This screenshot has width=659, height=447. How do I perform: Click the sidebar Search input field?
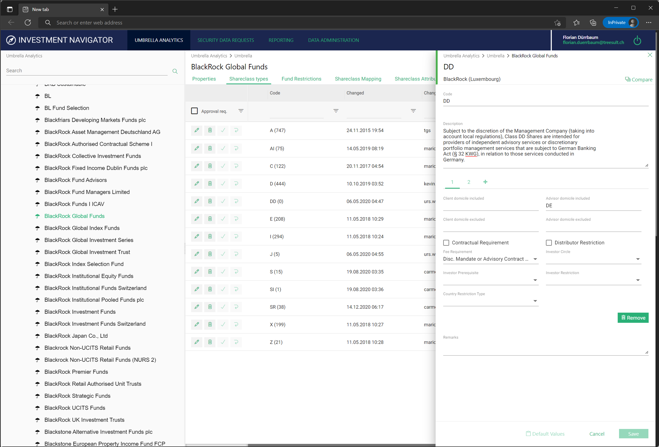[87, 71]
